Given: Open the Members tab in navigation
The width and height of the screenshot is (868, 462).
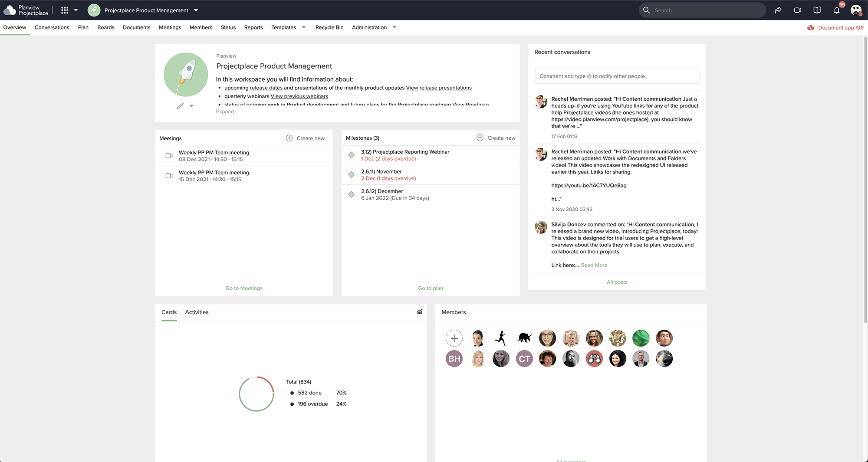Looking at the screenshot, I should point(201,27).
